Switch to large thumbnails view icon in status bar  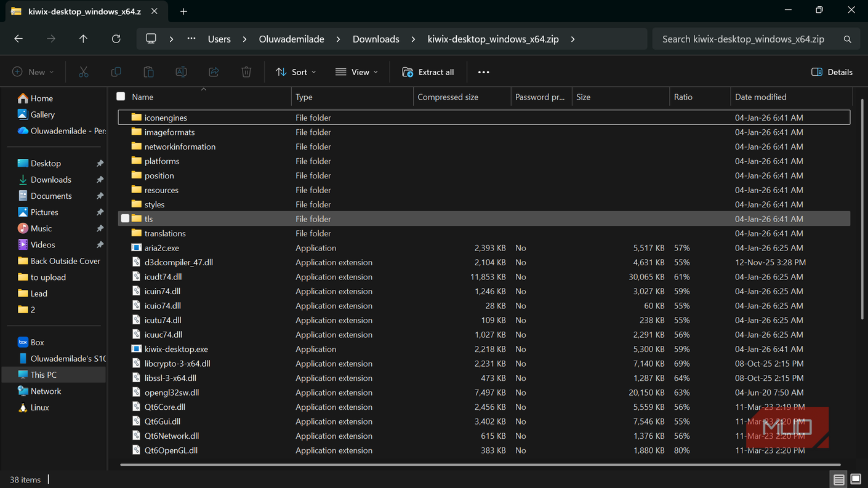[856, 479]
